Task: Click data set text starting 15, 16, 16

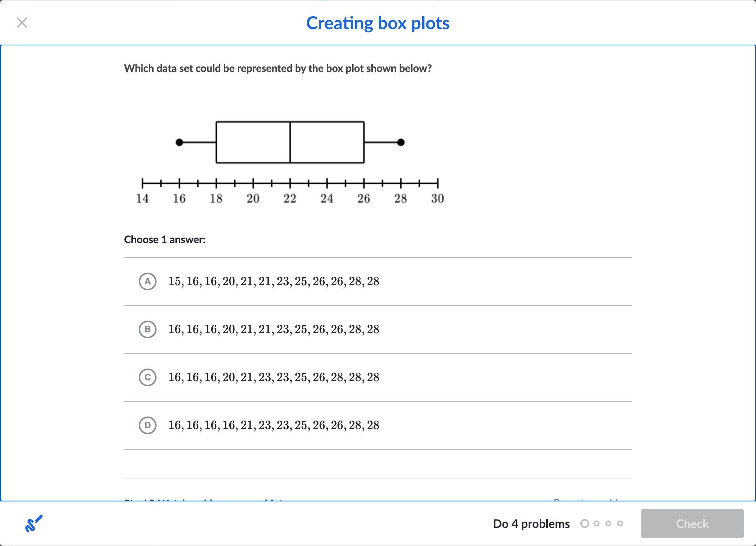Action: [274, 281]
